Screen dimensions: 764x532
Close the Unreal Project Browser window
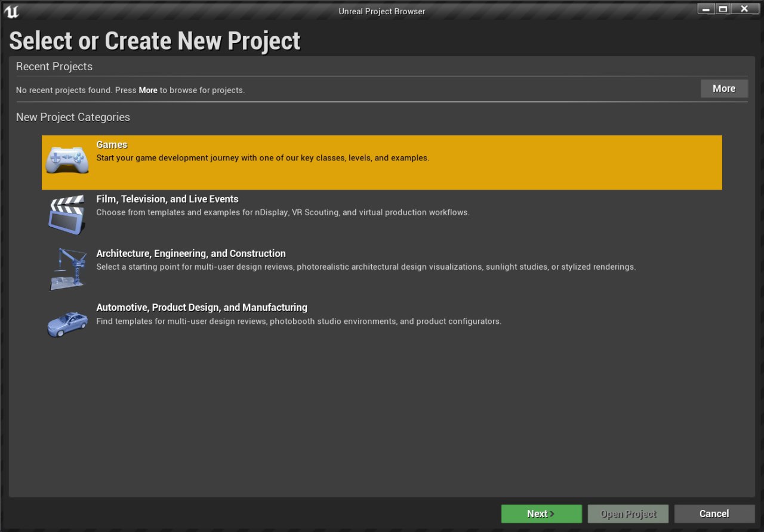[x=744, y=9]
